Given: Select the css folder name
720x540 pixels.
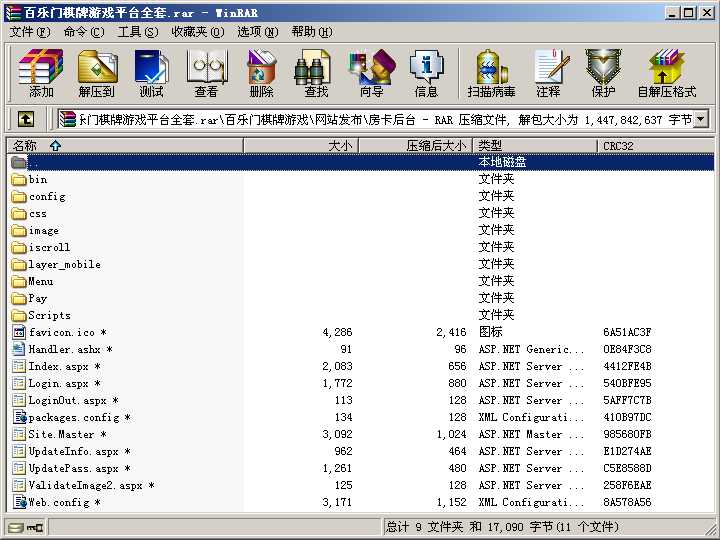Looking at the screenshot, I should coord(37,214).
